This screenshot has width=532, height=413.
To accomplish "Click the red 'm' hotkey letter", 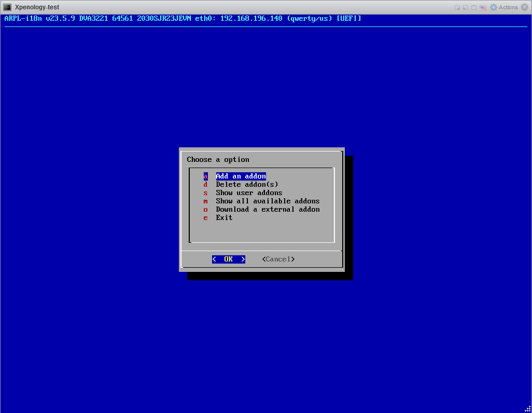I will pyautogui.click(x=205, y=201).
